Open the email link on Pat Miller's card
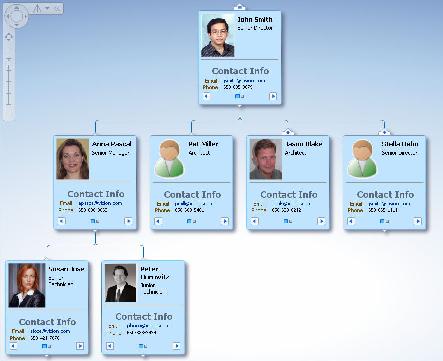Viewport: 443px width, 361px height. coord(194,203)
